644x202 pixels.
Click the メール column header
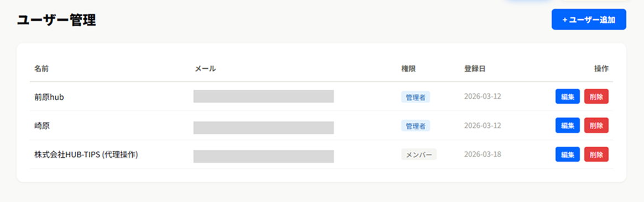[205, 69]
